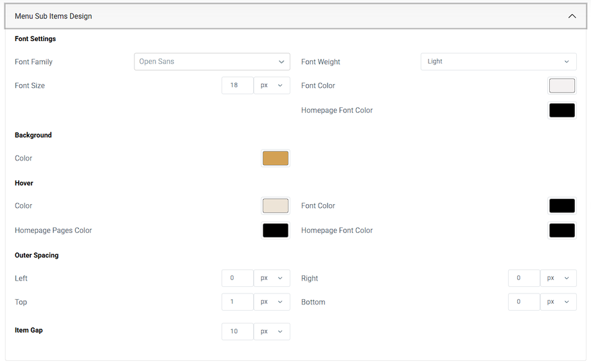This screenshot has width=591, height=364.
Task: Collapse the Menu Sub Items Design panel
Action: coord(572,16)
